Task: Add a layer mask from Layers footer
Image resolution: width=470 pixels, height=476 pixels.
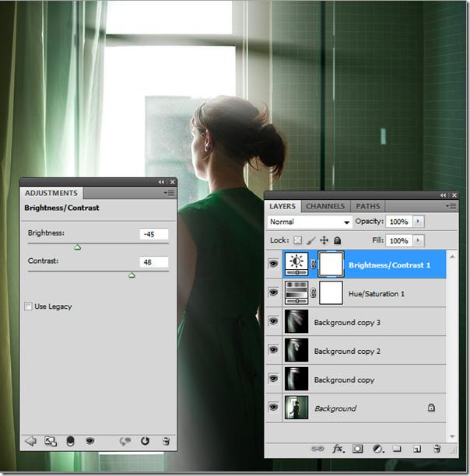Action: coord(357,449)
